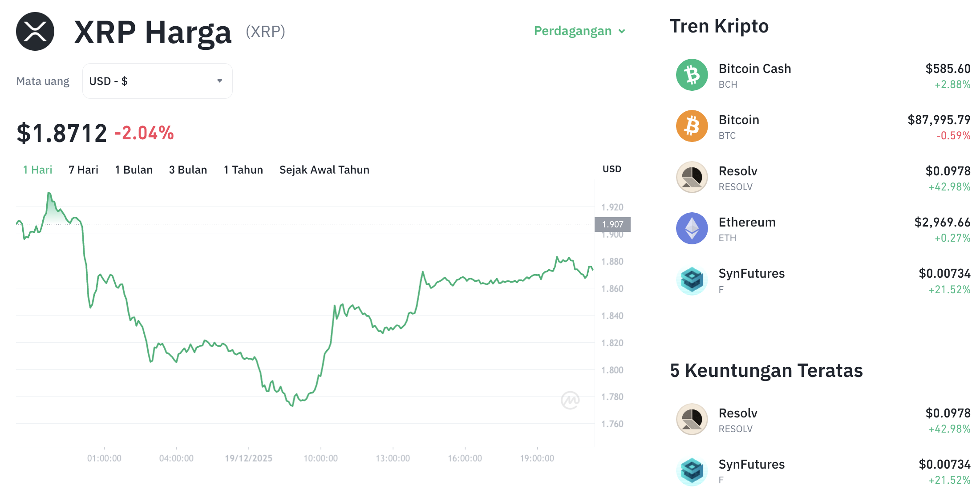Click the 1.907 price marker on the axis

tap(612, 224)
